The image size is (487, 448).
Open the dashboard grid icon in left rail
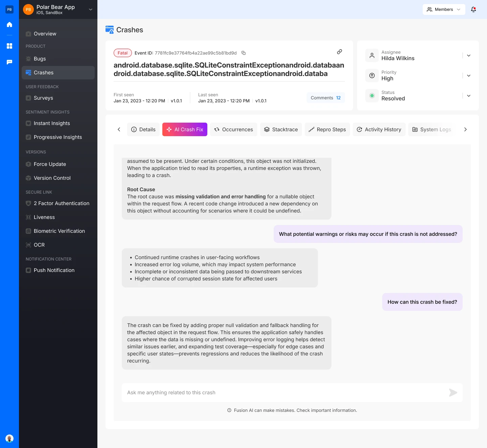(9, 46)
